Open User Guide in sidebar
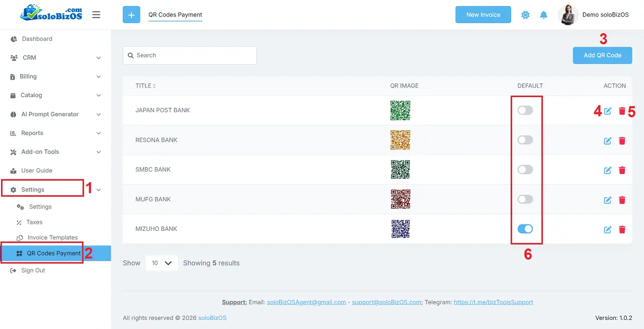 (37, 171)
